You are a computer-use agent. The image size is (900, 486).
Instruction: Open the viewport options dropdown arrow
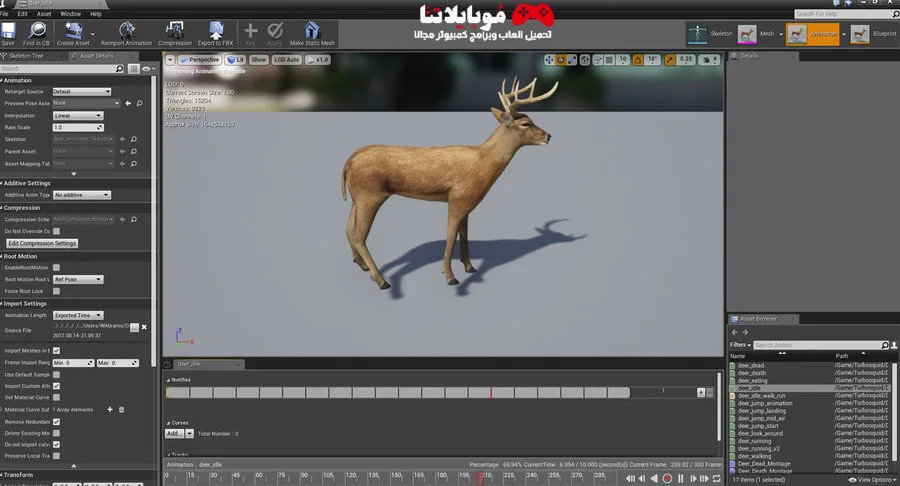click(170, 60)
